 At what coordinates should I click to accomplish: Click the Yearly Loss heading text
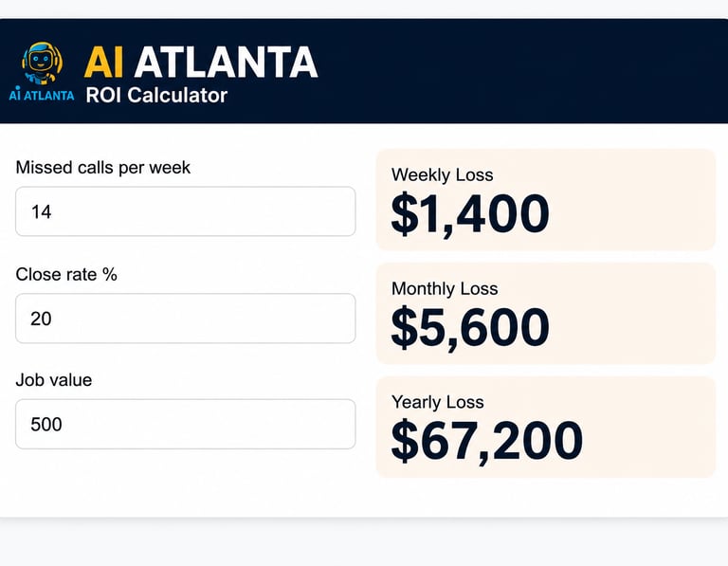point(437,402)
